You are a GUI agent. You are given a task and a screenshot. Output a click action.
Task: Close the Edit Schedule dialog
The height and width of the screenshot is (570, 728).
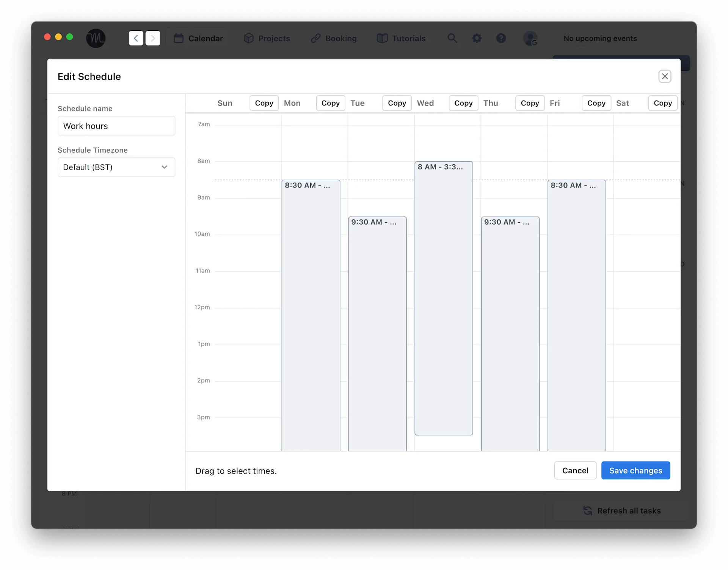[665, 76]
